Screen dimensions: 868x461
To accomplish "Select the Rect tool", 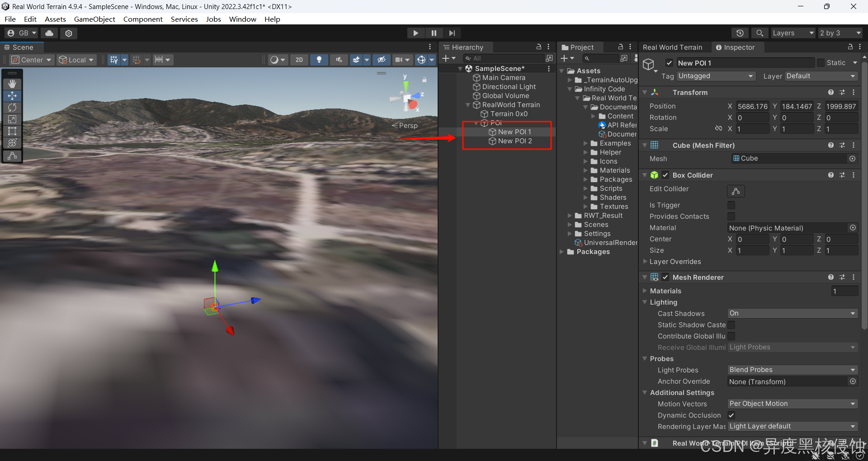I will pyautogui.click(x=12, y=131).
